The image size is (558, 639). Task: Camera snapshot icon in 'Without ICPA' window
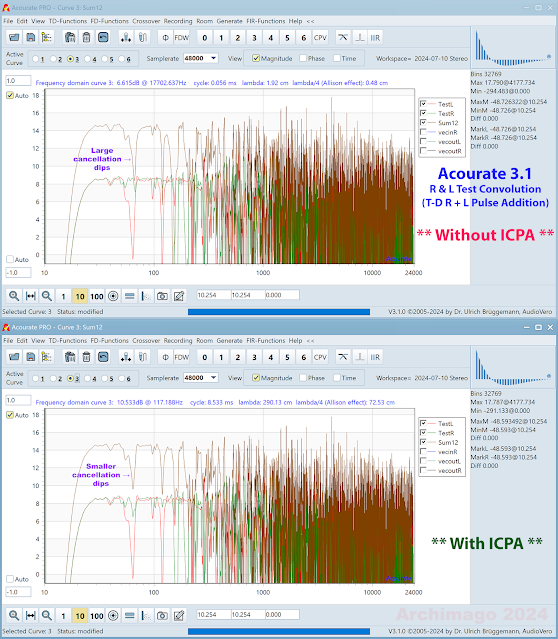(x=162, y=296)
